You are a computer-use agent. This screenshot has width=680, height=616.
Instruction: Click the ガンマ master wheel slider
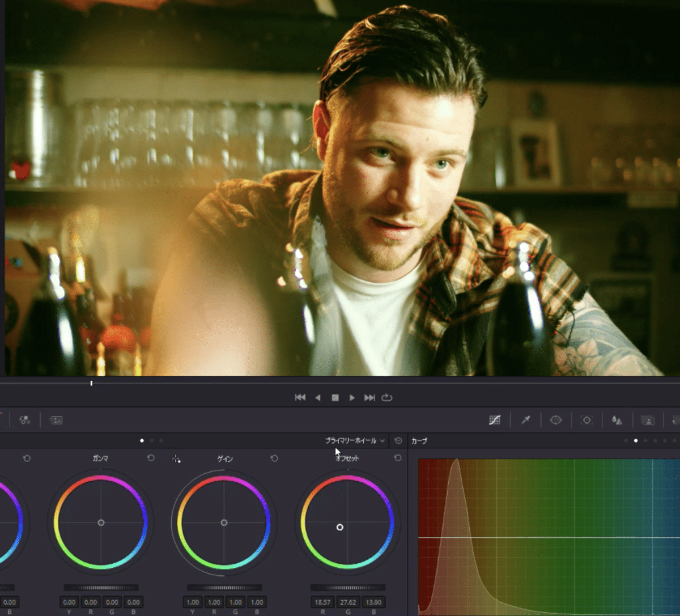coord(101,588)
